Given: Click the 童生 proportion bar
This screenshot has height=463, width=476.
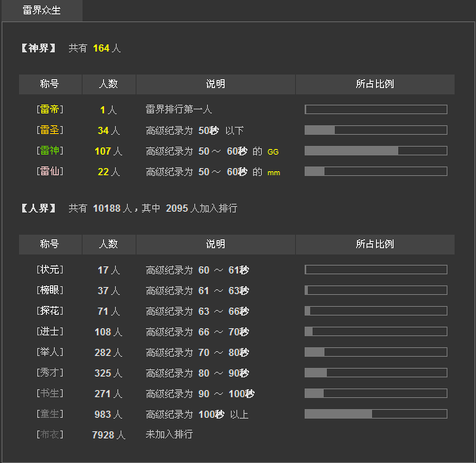Looking at the screenshot, I should coord(376,414).
